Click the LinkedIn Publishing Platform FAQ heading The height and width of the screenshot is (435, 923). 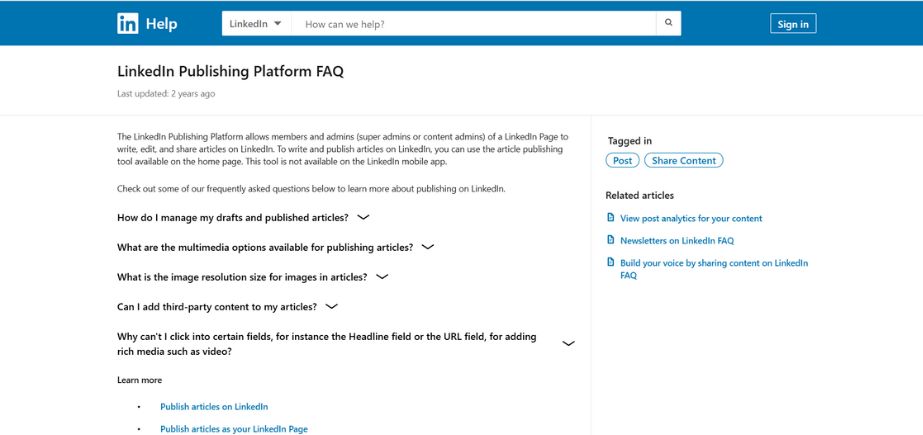(230, 72)
